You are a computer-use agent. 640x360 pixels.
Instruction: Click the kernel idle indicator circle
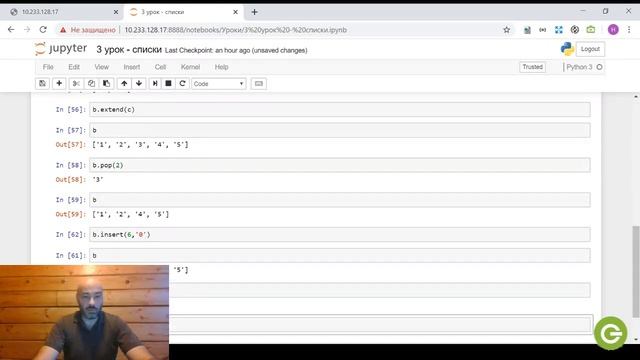pyautogui.click(x=599, y=67)
